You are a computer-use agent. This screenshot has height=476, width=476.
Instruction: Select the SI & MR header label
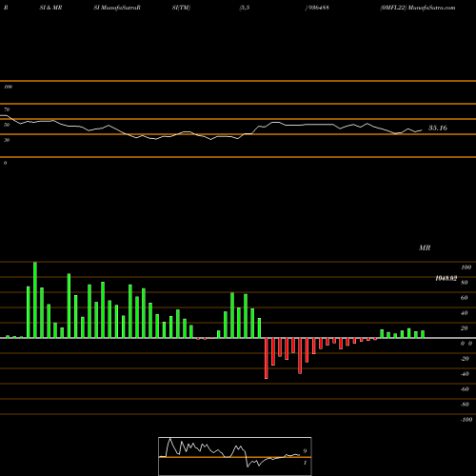pos(50,8)
